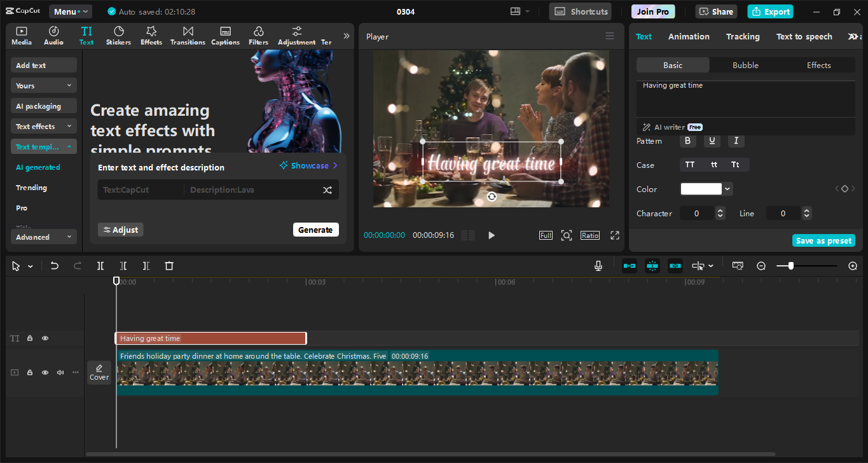
Task: Select the Bubble sub-tab
Action: (x=745, y=65)
